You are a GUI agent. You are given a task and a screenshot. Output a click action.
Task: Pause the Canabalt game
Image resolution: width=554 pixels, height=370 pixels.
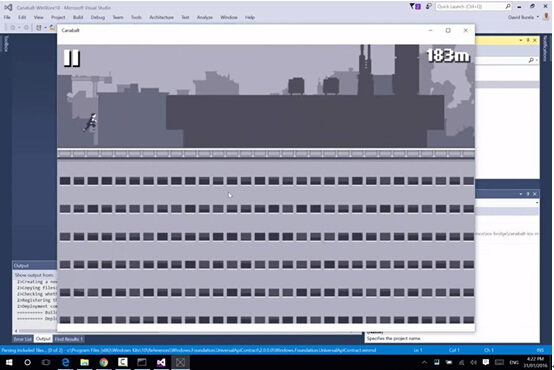[72, 58]
